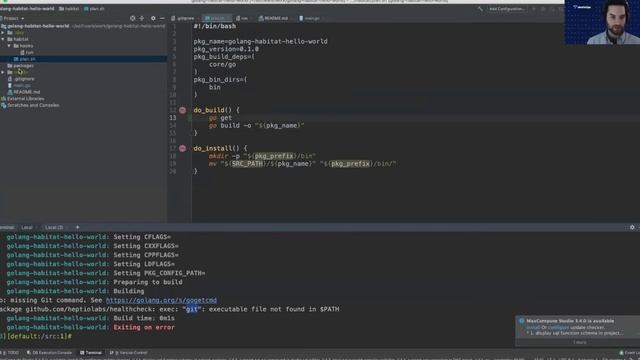Viewport: 640px width, 360px height.
Task: Click configure link in MaxCompute notification
Action: coord(558,327)
